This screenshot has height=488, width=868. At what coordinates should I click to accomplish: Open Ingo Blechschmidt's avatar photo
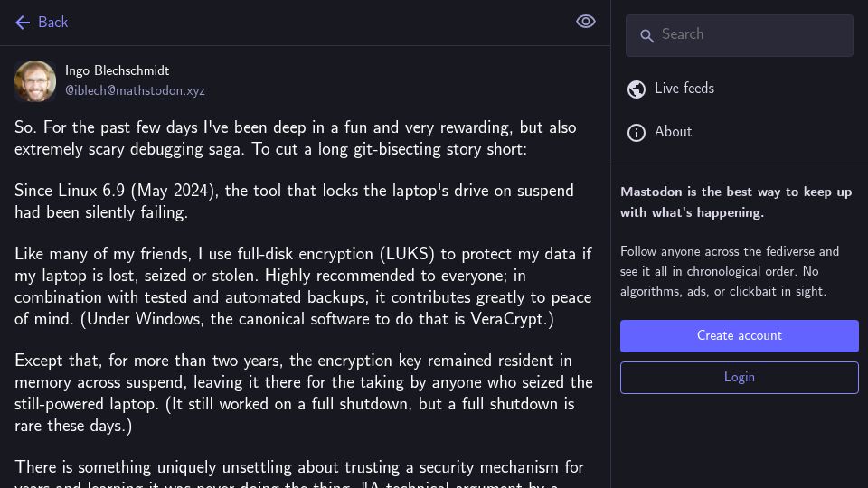[x=35, y=81]
